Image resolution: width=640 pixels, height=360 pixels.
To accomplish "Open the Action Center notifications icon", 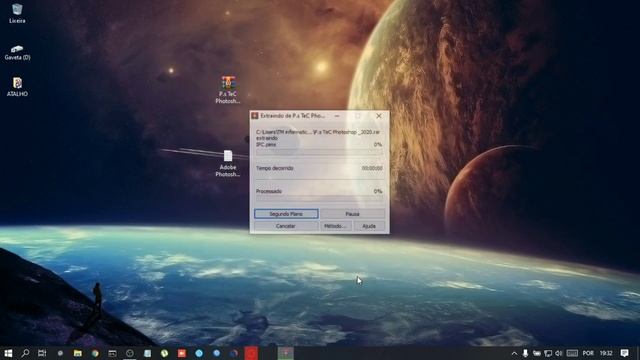I will 624,353.
